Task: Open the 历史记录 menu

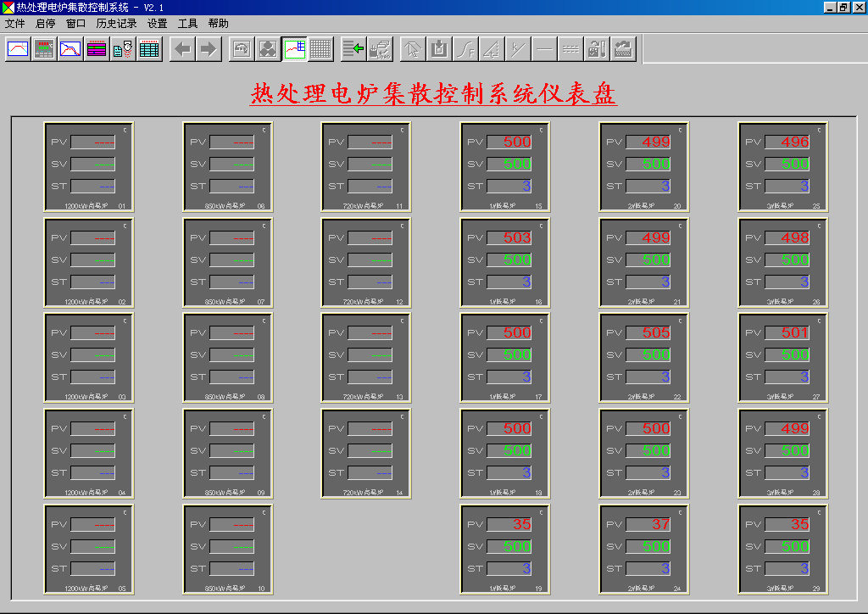Action: click(116, 24)
